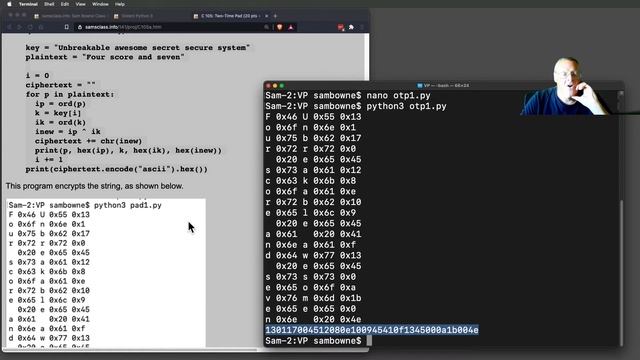Viewport: 640px width, 360px height.
Task: Open a new browser tab
Action: coord(276,16)
